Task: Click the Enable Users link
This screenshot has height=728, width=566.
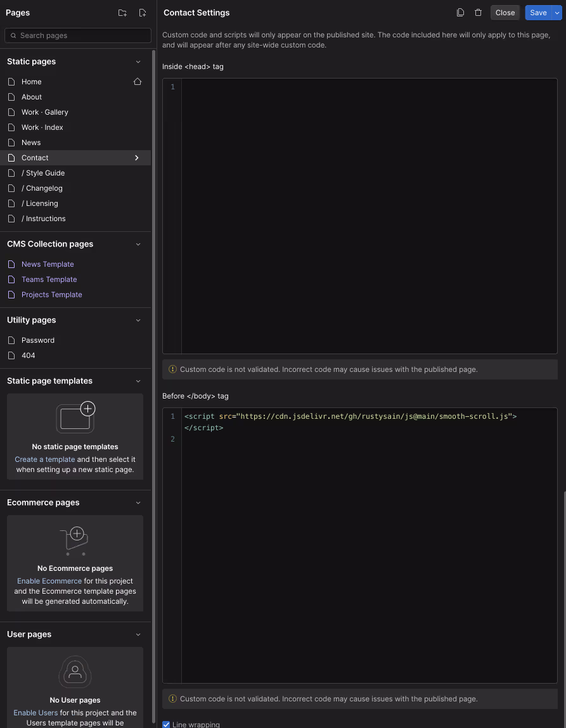Action: point(35,713)
